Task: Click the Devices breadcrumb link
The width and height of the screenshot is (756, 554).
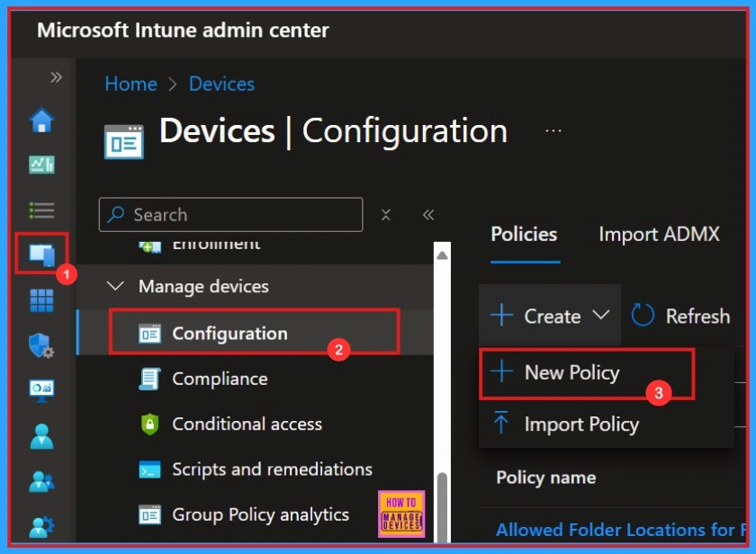Action: coord(221,84)
